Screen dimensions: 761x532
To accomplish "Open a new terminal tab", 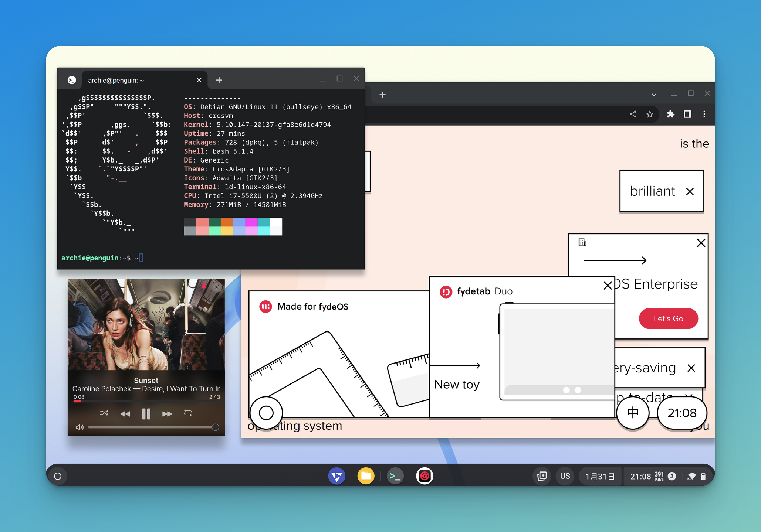I will click(x=219, y=80).
